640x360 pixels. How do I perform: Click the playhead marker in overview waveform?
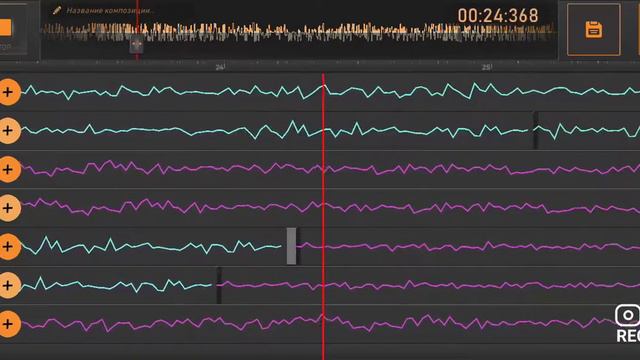tap(137, 45)
